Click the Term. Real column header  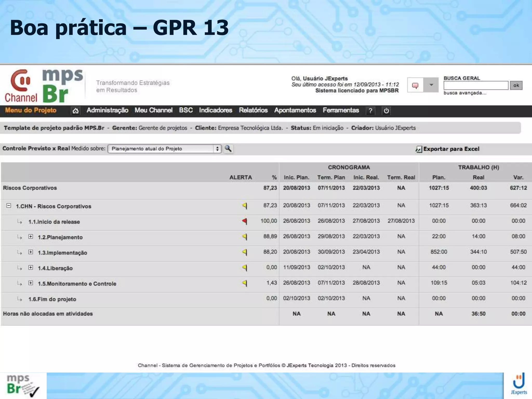coord(401,177)
